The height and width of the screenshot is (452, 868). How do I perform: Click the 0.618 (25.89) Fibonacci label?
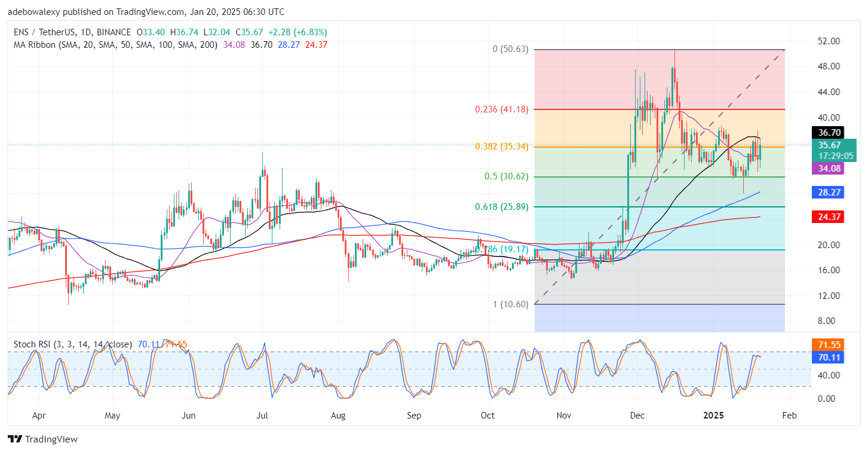(502, 206)
